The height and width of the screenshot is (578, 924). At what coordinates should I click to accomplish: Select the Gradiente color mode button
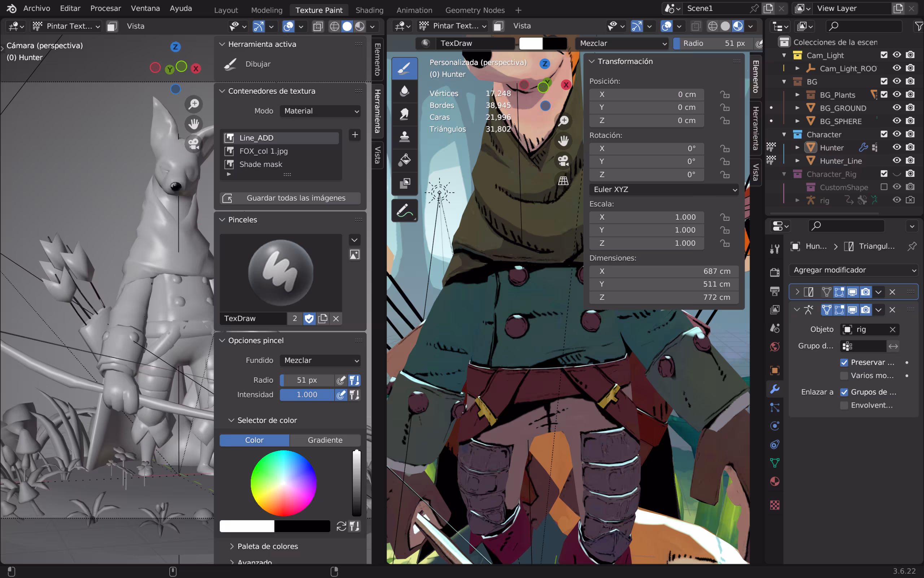[x=325, y=441]
